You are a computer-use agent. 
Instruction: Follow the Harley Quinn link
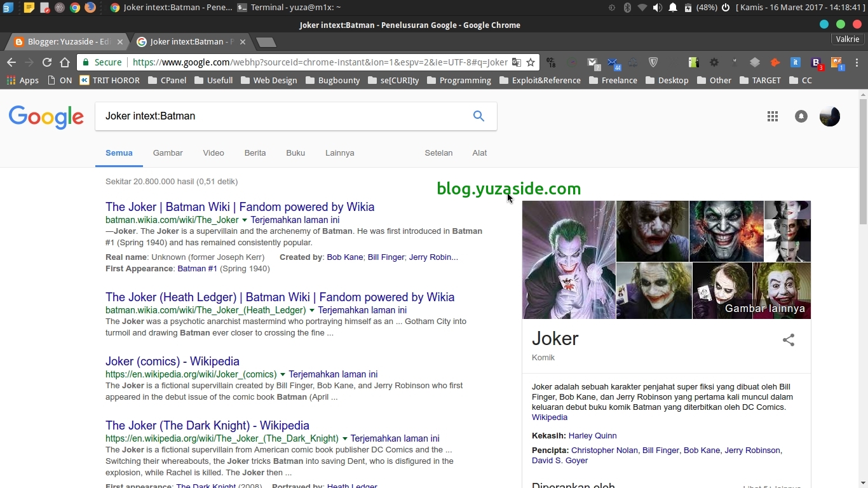592,436
